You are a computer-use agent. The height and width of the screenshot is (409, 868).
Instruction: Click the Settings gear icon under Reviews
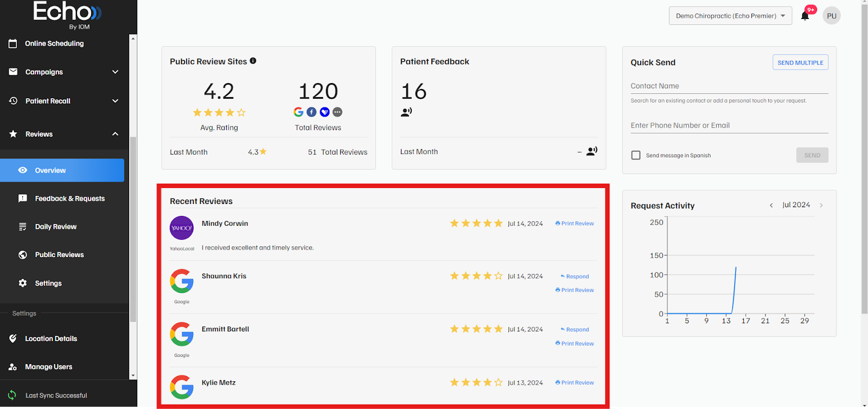(x=23, y=283)
